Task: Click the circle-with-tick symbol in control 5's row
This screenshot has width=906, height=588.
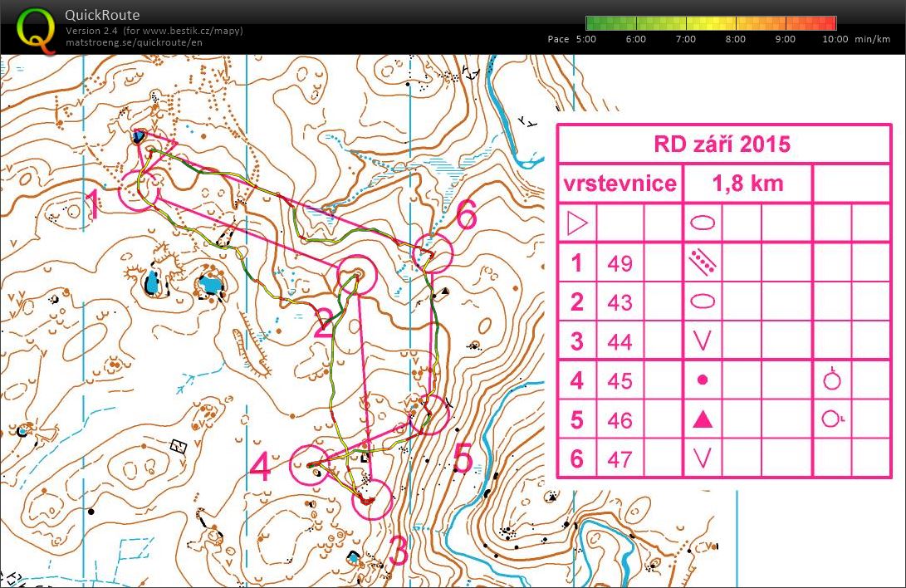Action: pos(831,419)
